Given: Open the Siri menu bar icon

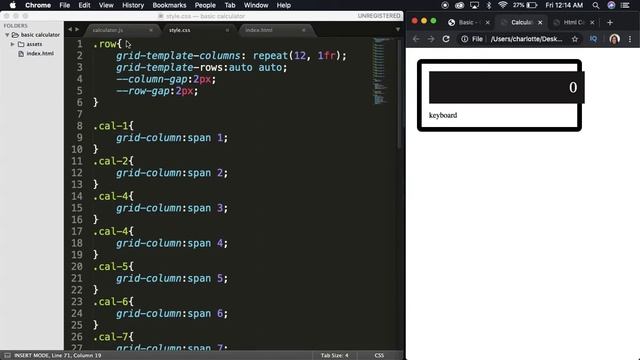Looking at the screenshot, I should 611,5.
